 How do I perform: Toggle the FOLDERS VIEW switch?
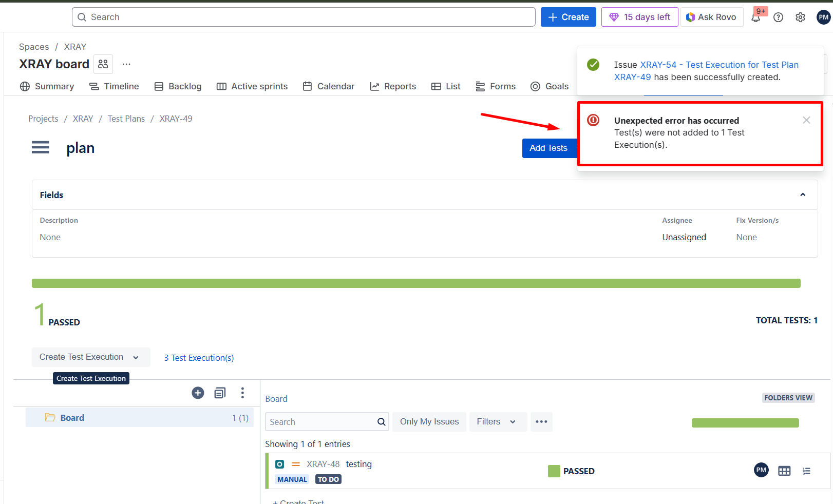pyautogui.click(x=788, y=398)
